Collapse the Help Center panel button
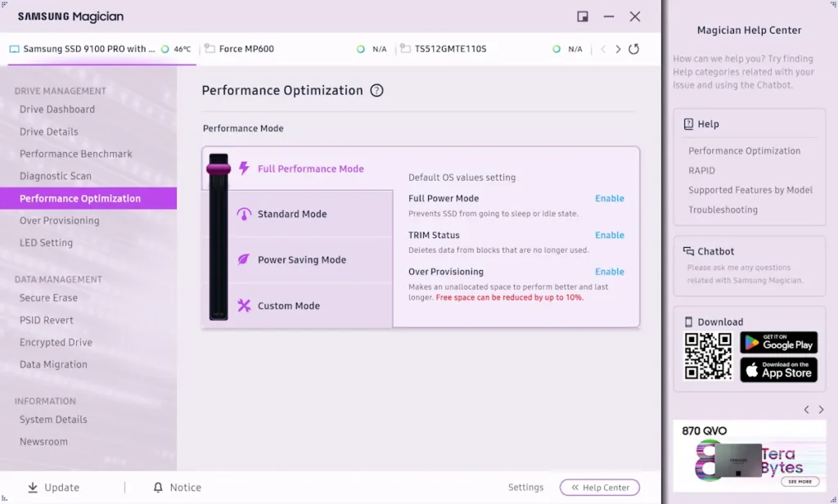 click(x=600, y=487)
